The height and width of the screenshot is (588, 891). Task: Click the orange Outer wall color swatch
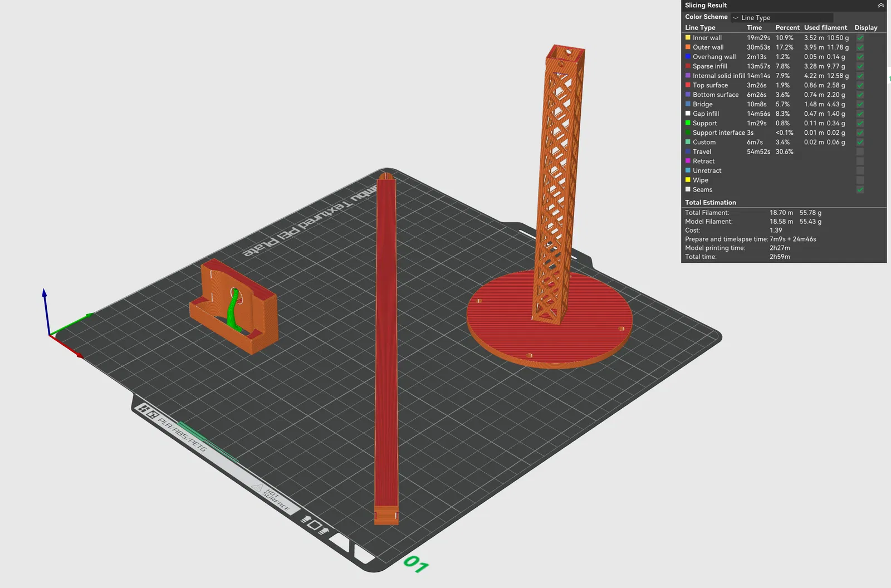[x=688, y=47]
